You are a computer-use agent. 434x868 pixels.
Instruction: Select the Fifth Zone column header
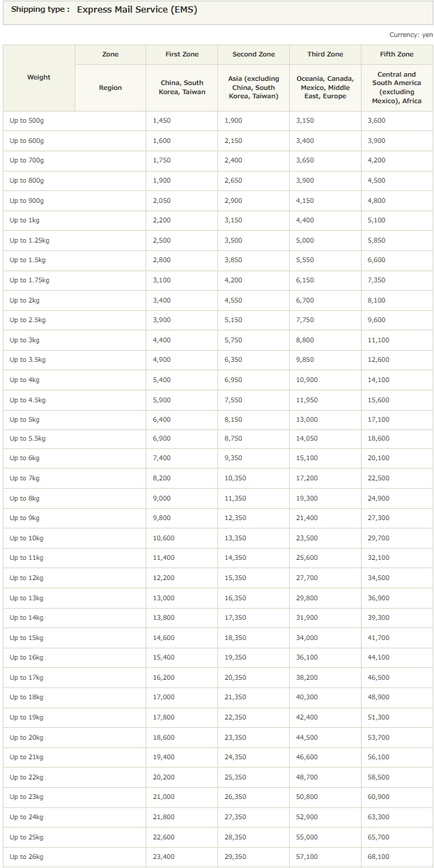[x=396, y=54]
